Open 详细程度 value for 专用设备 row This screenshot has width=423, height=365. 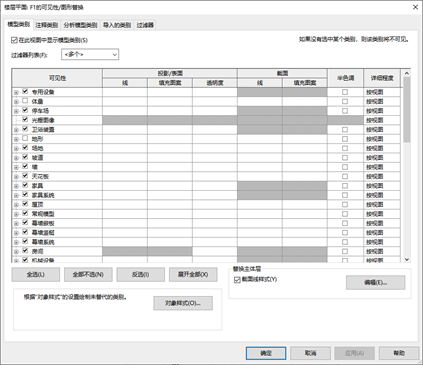click(382, 92)
